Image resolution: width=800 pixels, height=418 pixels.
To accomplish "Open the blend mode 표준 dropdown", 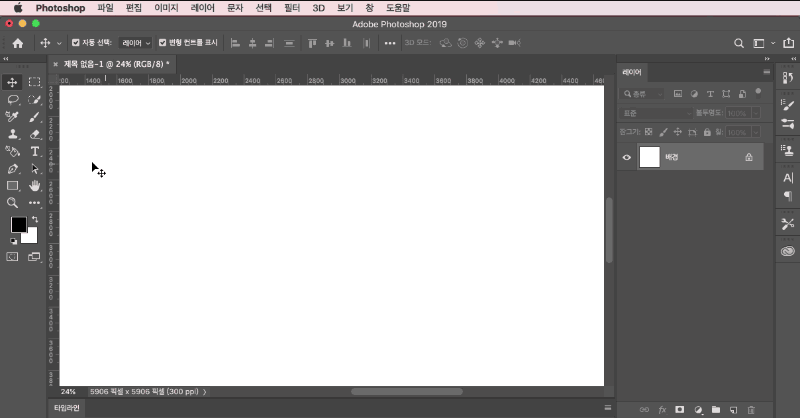I will (656, 113).
